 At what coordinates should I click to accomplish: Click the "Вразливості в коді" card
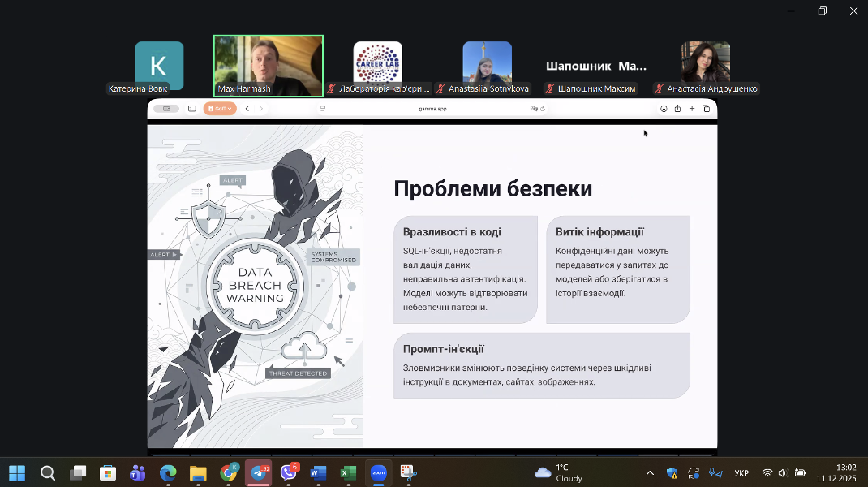[x=466, y=269]
